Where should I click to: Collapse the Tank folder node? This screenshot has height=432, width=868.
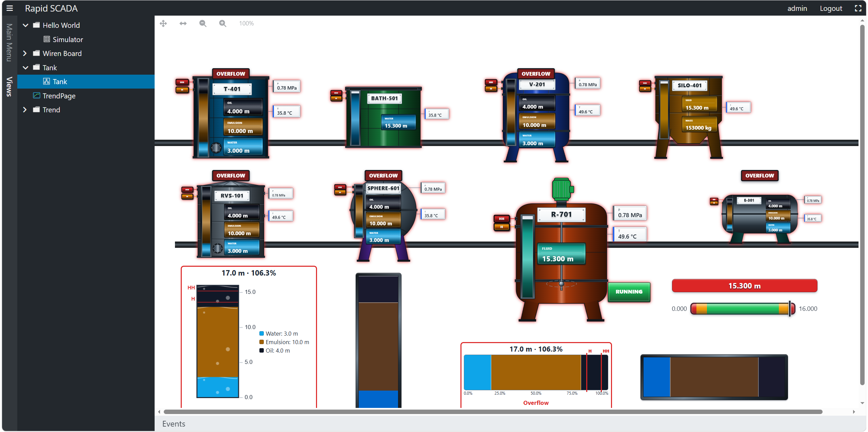(x=25, y=68)
